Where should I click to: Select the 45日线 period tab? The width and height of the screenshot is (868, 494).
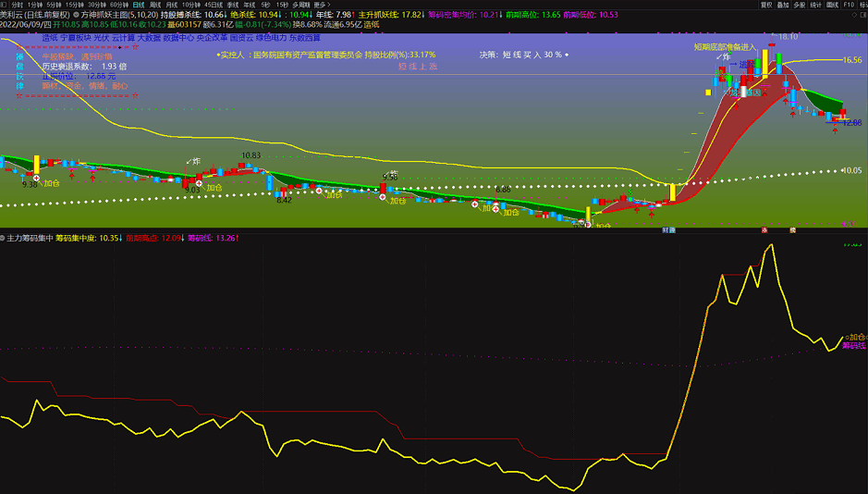click(x=214, y=5)
